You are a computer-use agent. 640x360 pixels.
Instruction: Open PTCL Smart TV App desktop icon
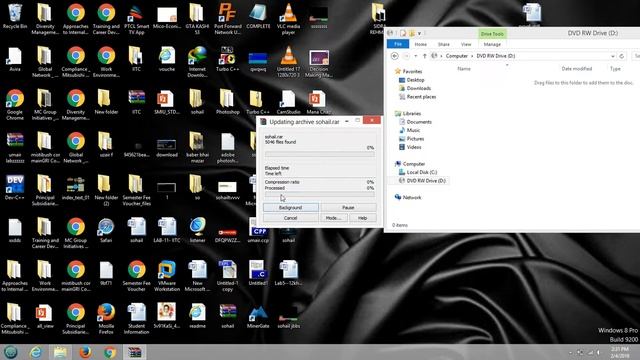click(136, 18)
